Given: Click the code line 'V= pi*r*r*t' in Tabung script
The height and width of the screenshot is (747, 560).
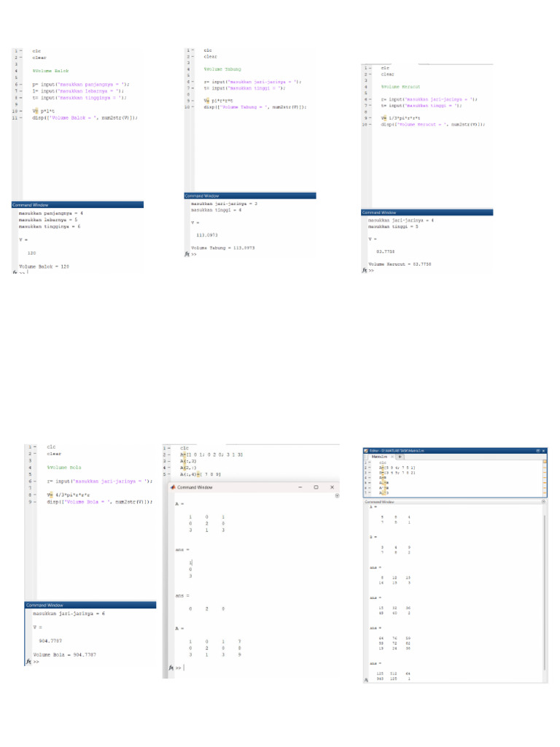Looking at the screenshot, I should pyautogui.click(x=219, y=101).
